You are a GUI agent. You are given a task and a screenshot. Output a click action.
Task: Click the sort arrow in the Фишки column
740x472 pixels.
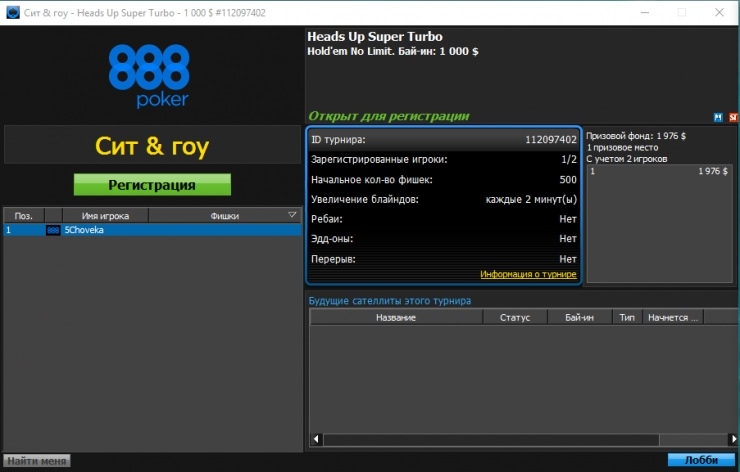[292, 215]
